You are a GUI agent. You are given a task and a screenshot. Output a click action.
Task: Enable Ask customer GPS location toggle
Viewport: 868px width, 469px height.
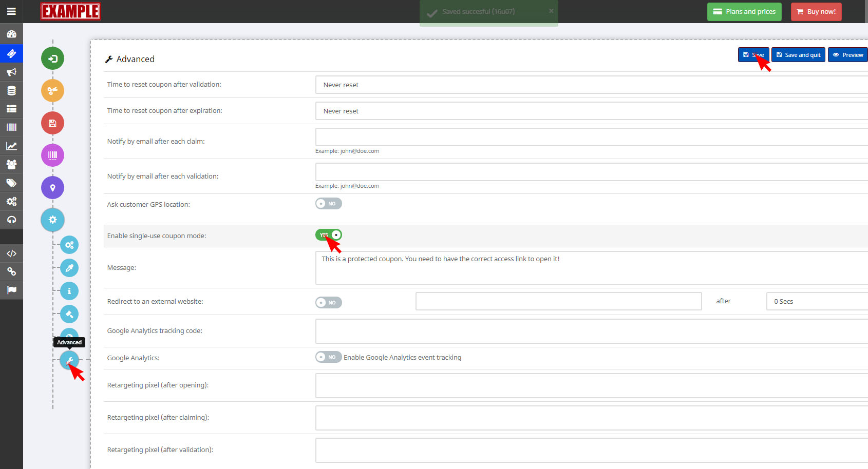point(328,204)
